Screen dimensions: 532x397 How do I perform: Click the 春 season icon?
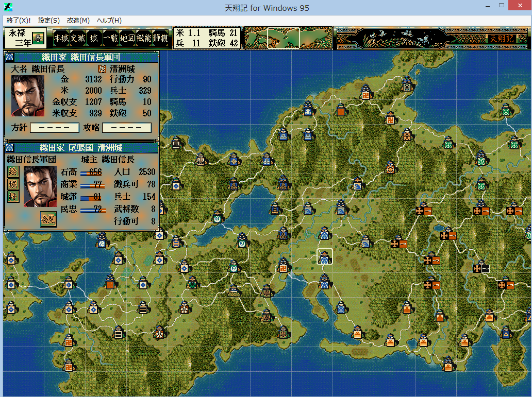[x=38, y=38]
